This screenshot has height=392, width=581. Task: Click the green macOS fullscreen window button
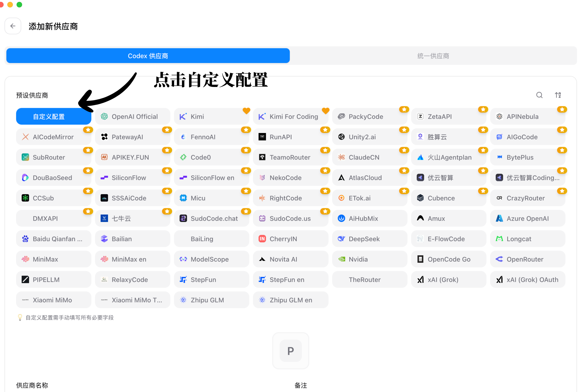pyautogui.click(x=19, y=4)
